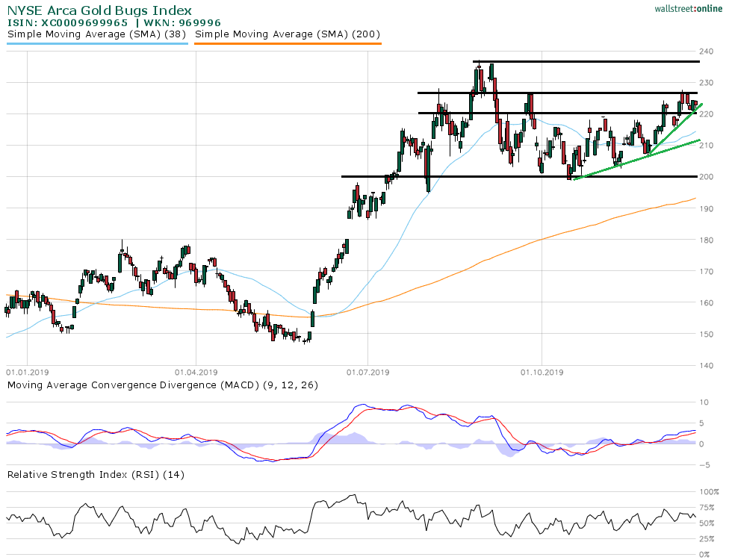Click the RSI 25% axis label
The image size is (729, 560).
pos(707,539)
